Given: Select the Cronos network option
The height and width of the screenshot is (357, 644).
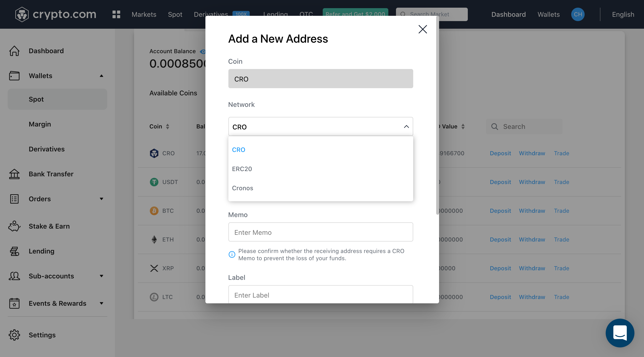Looking at the screenshot, I should pyautogui.click(x=243, y=188).
